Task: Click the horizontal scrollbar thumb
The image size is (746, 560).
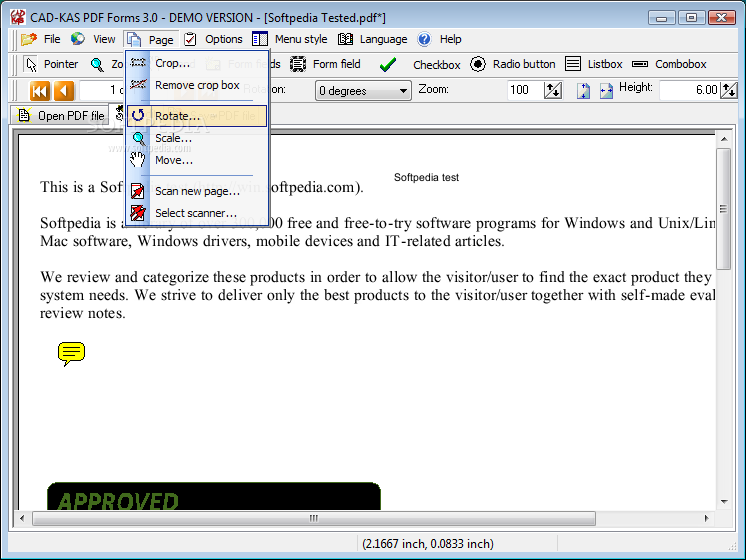Action: point(314,518)
